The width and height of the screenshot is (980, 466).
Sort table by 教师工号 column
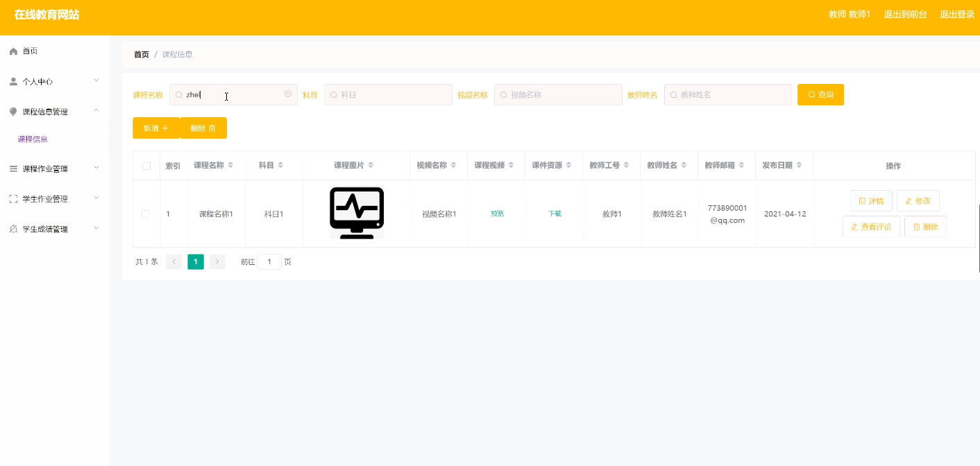[x=626, y=166]
